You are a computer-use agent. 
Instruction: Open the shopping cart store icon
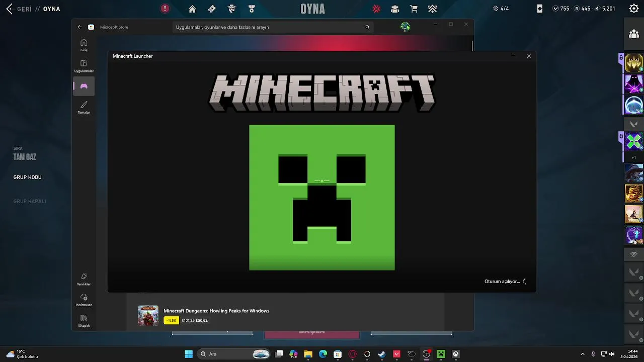414,9
